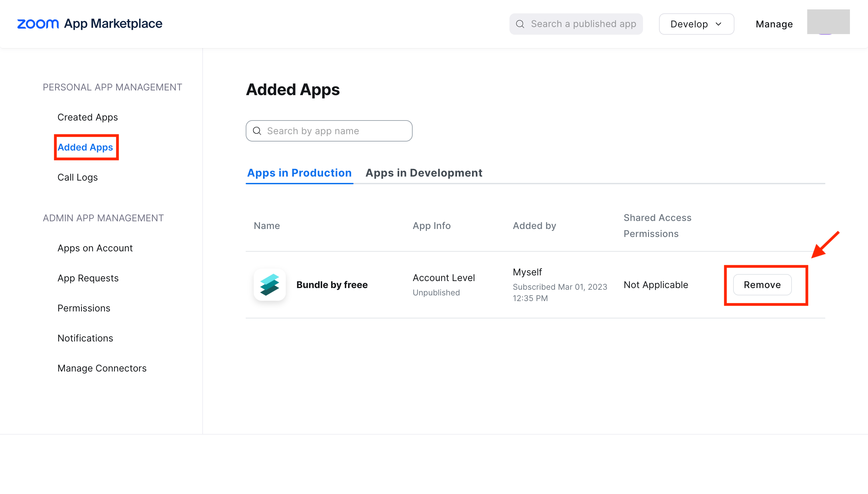Focus the Search by app name field
This screenshot has height=494, width=868.
click(x=329, y=131)
